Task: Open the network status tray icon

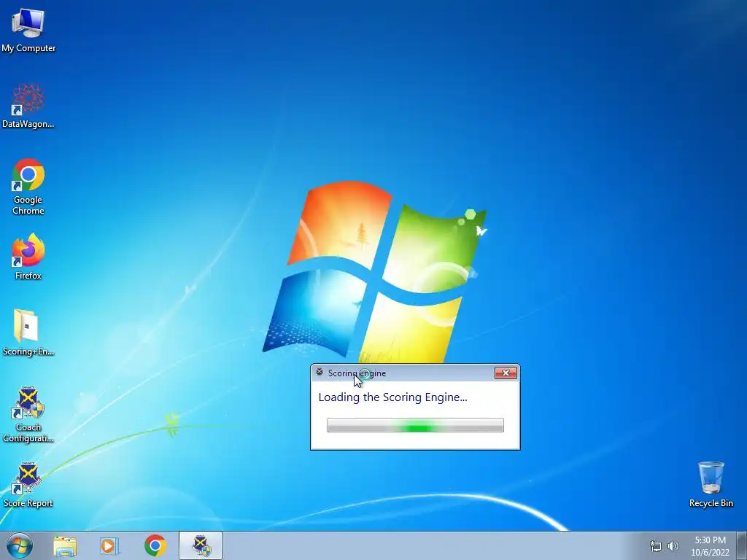Action: coord(656,546)
